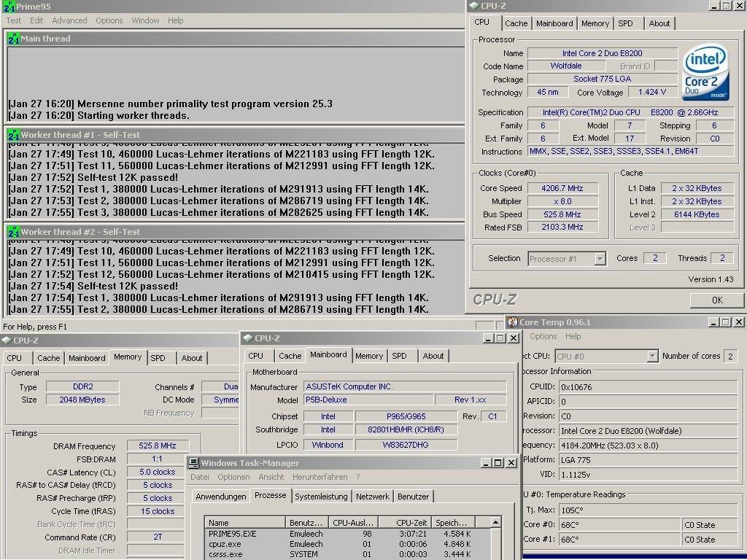Sort processes by the Benutz... column header
This screenshot has width=747, height=560.
[x=306, y=522]
